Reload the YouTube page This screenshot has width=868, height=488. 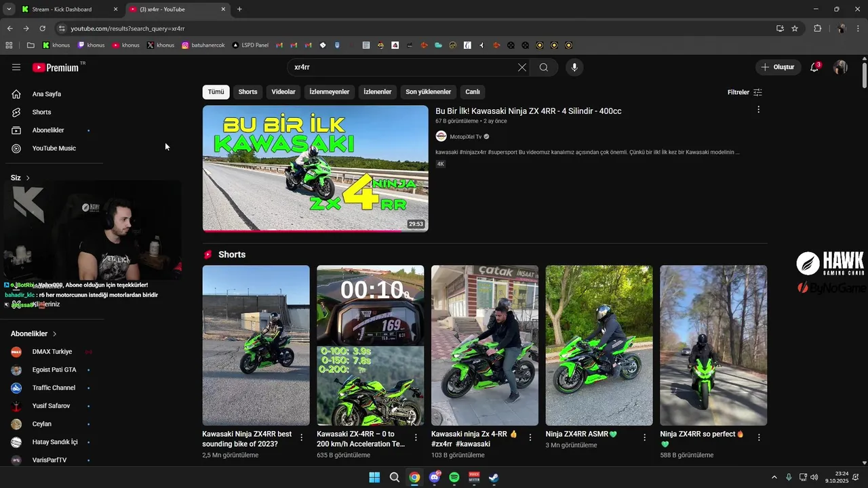point(42,28)
